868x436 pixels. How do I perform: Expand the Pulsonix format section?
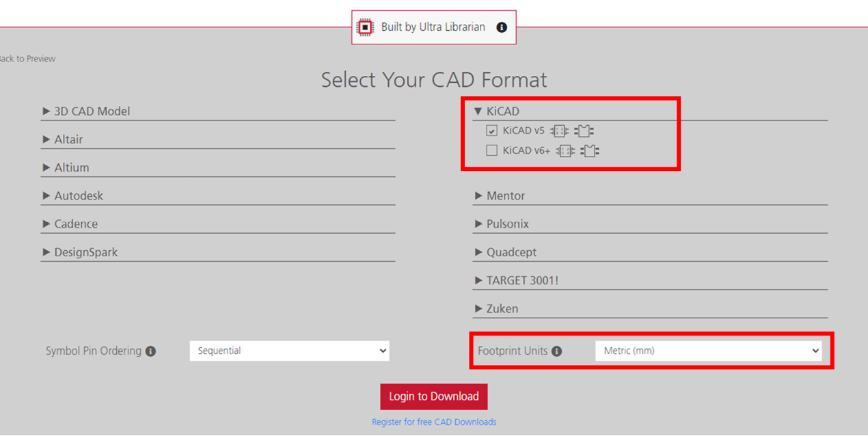point(650,224)
